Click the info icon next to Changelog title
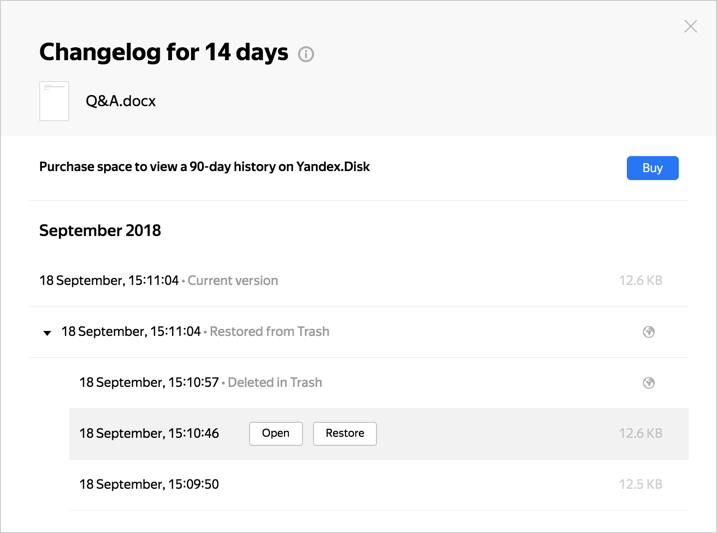The height and width of the screenshot is (533, 717). click(306, 54)
